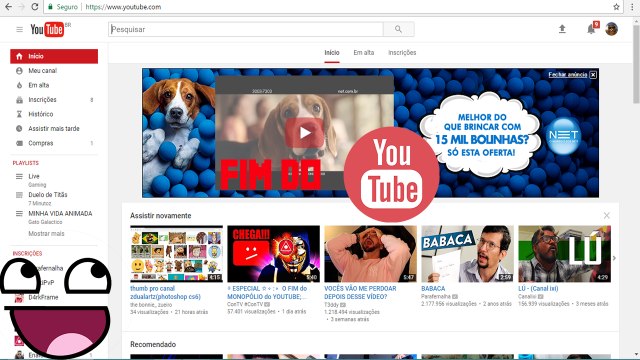This screenshot has height=360, width=640.
Task: Open the D4rkFrame subscription channel
Action: (43, 297)
